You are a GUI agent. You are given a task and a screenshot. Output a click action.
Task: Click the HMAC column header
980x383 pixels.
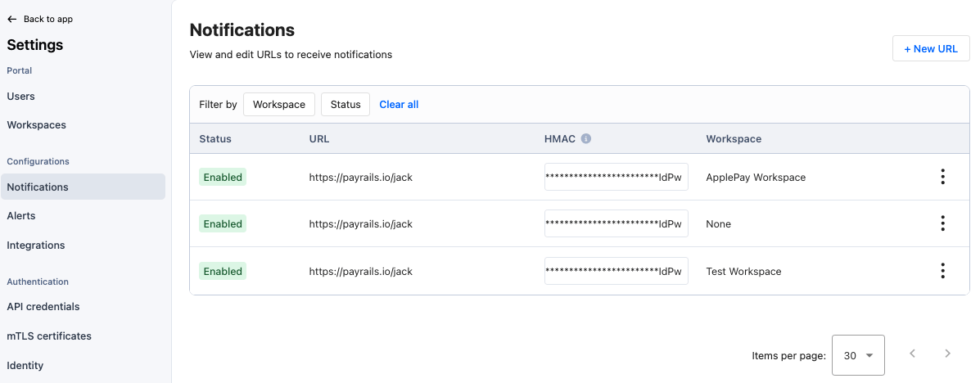coord(560,138)
